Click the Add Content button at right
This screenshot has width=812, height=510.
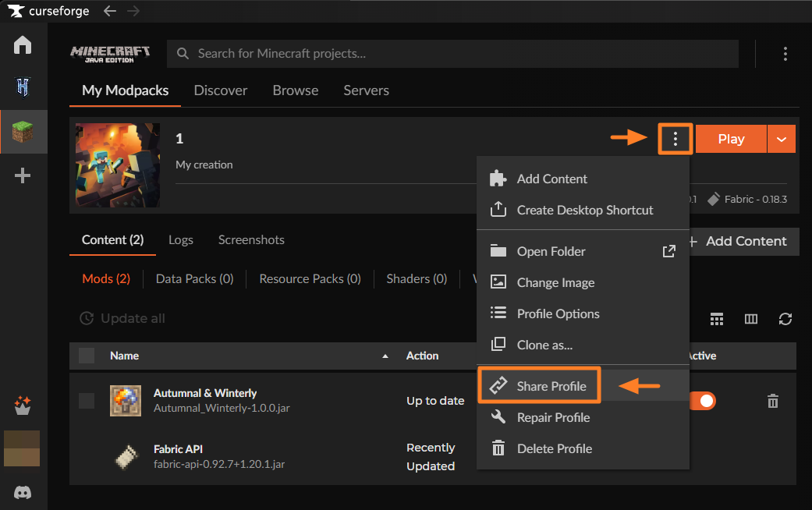pyautogui.click(x=743, y=241)
